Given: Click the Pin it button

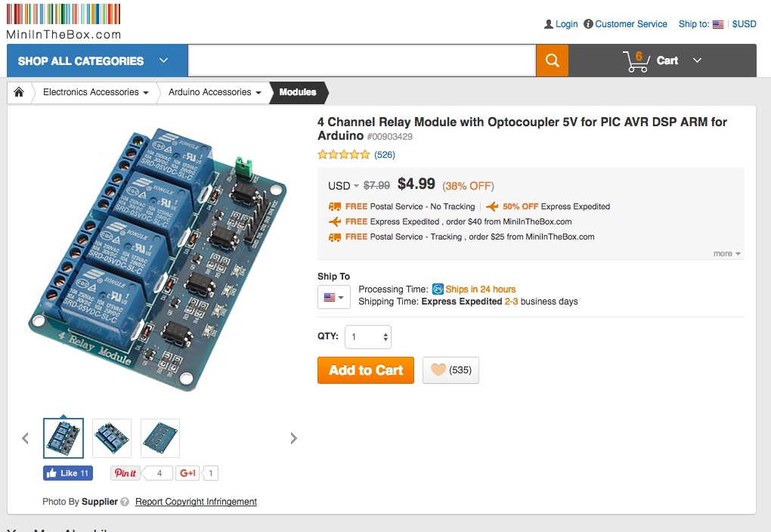Looking at the screenshot, I should click(125, 473).
